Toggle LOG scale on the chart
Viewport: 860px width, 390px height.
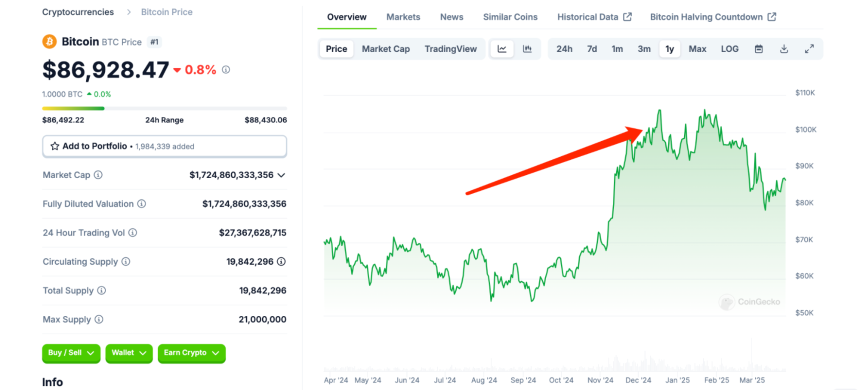[x=729, y=49]
